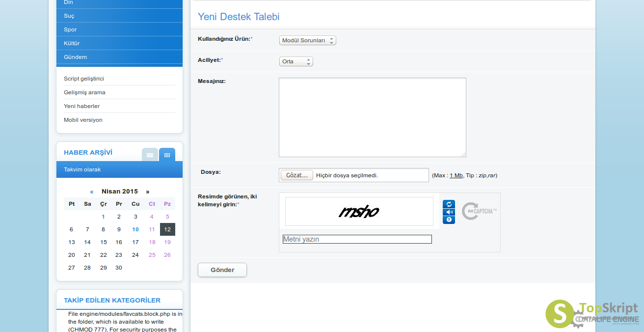This screenshot has height=332, width=644.
Task: Open Script geliştirici link
Action: (84, 79)
